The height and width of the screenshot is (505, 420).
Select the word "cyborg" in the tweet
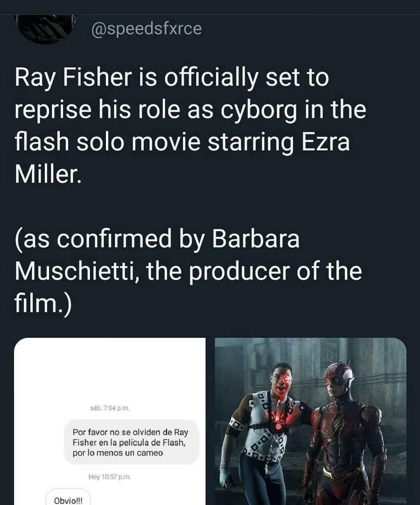[258, 110]
